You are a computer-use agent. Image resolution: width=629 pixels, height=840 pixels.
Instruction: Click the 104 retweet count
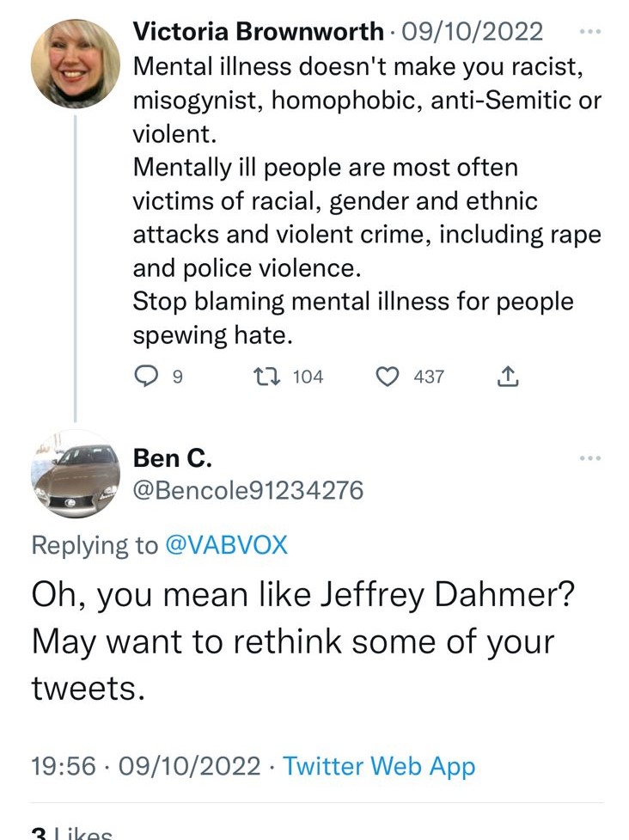[308, 377]
